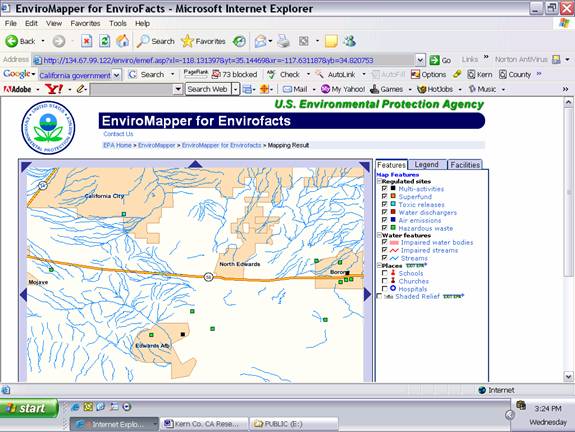
Task: Collapse the Places group
Action: pos(380,266)
